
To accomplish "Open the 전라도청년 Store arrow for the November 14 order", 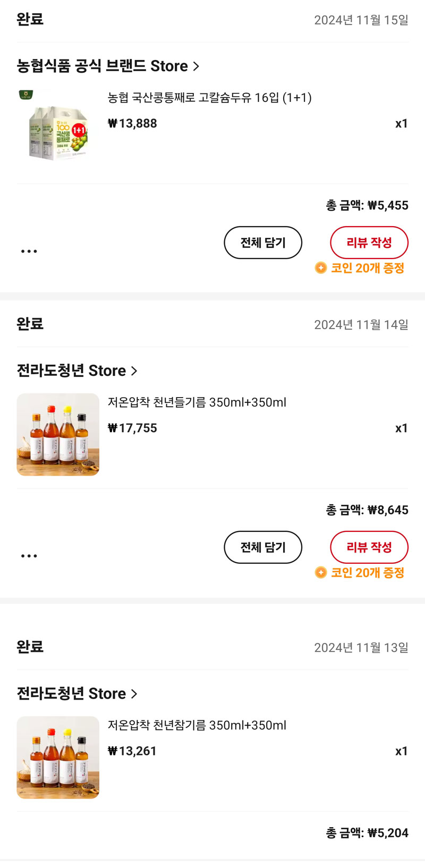I will pos(134,371).
